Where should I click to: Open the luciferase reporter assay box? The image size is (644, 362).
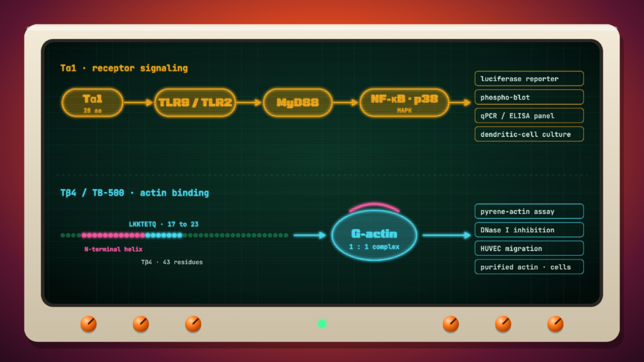coord(529,79)
